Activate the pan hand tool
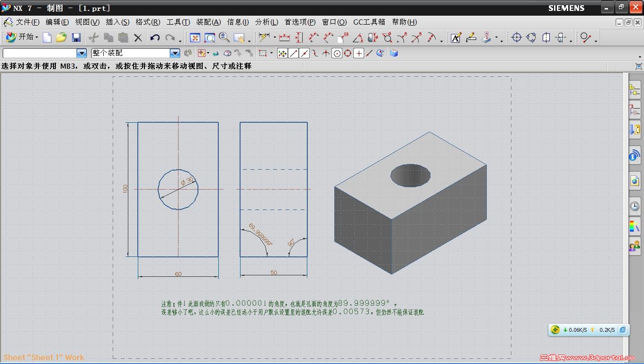The height and width of the screenshot is (364, 644). click(x=239, y=37)
